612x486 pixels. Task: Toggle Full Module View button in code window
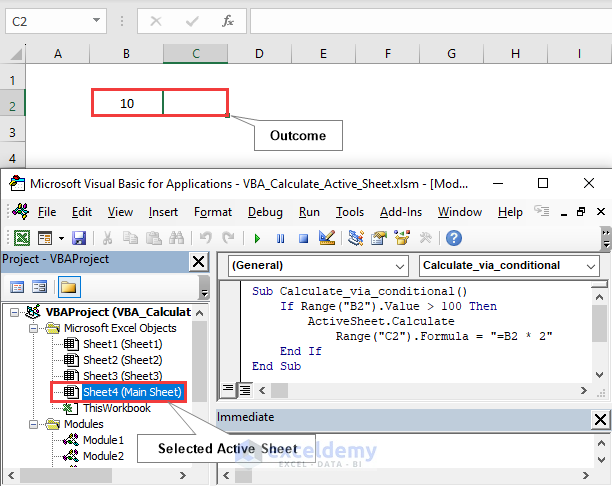[245, 390]
